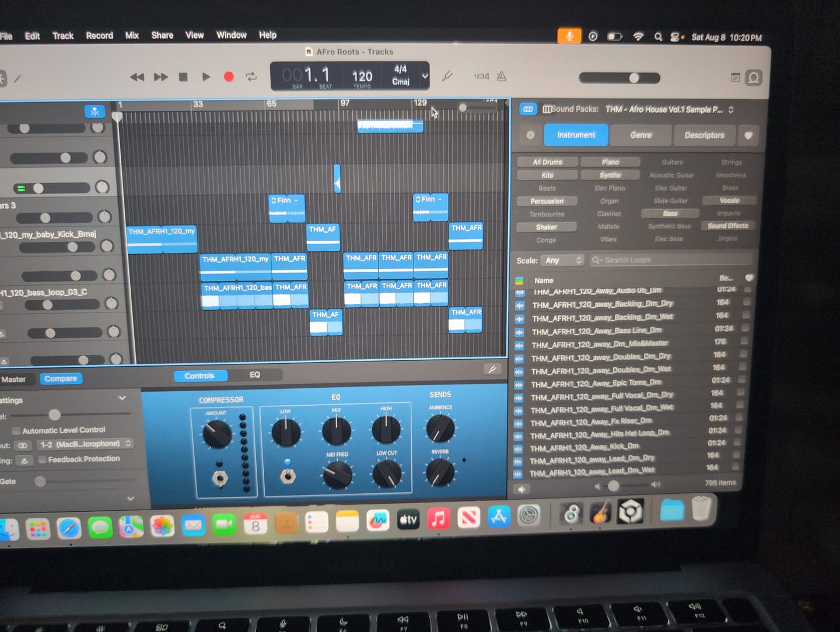
Task: Adjust the master volume slider in toolbar
Action: click(619, 78)
